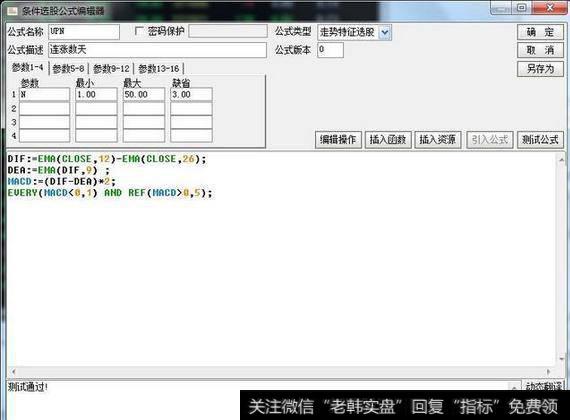Toggle the 密码保护 checkbox

139,31
